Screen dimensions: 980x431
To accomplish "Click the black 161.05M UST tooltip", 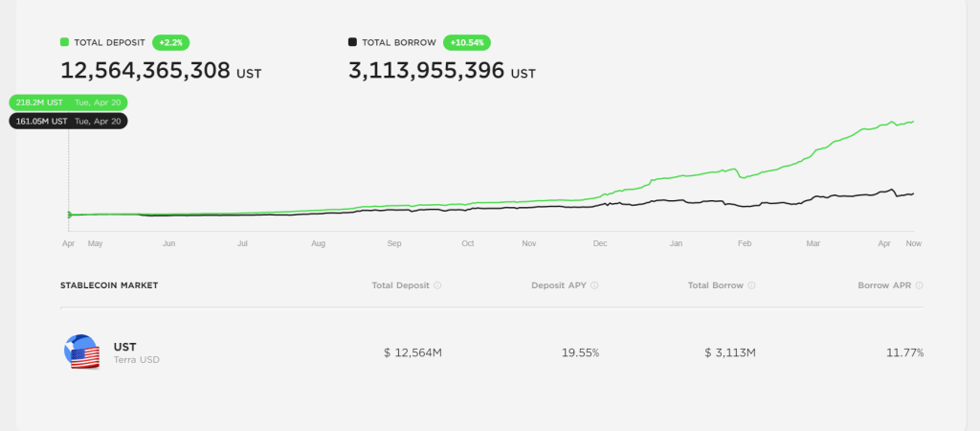I will pos(68,122).
